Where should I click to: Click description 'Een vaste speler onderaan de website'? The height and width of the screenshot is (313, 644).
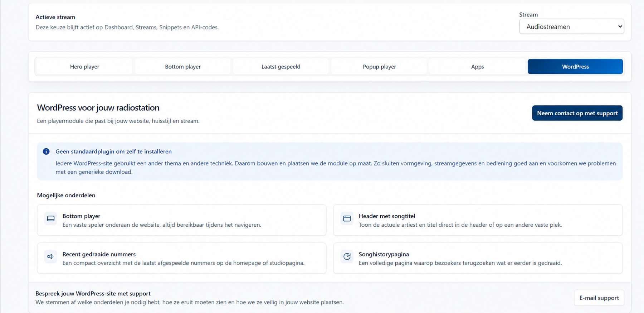coord(162,225)
